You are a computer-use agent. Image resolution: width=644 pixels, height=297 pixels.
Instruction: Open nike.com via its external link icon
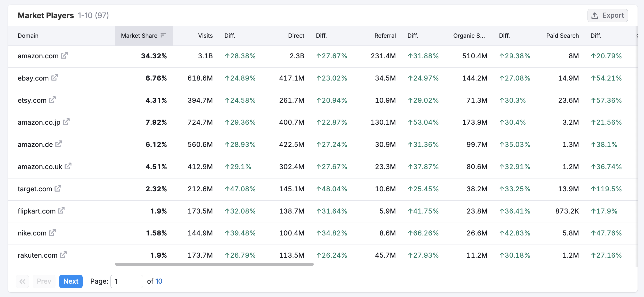(52, 233)
